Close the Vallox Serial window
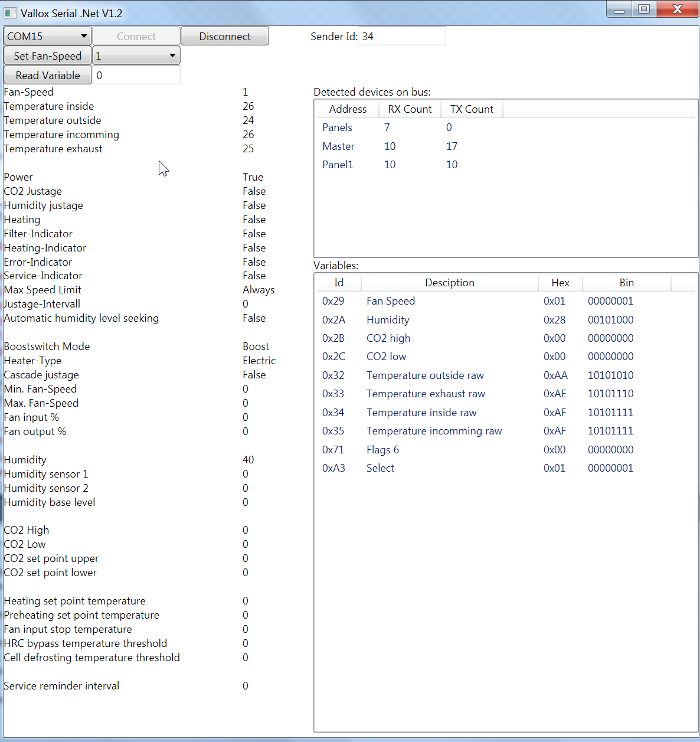The height and width of the screenshot is (742, 700). coord(678,9)
